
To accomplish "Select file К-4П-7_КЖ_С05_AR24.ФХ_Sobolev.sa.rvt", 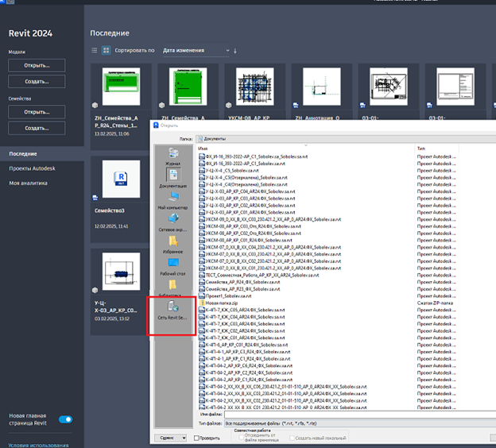I will click(245, 310).
